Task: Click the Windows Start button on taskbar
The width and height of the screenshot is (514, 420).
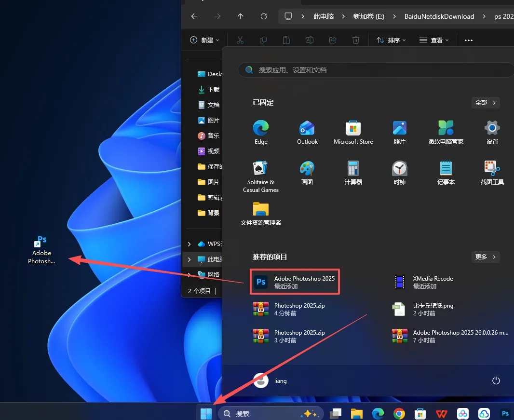Action: pyautogui.click(x=206, y=413)
